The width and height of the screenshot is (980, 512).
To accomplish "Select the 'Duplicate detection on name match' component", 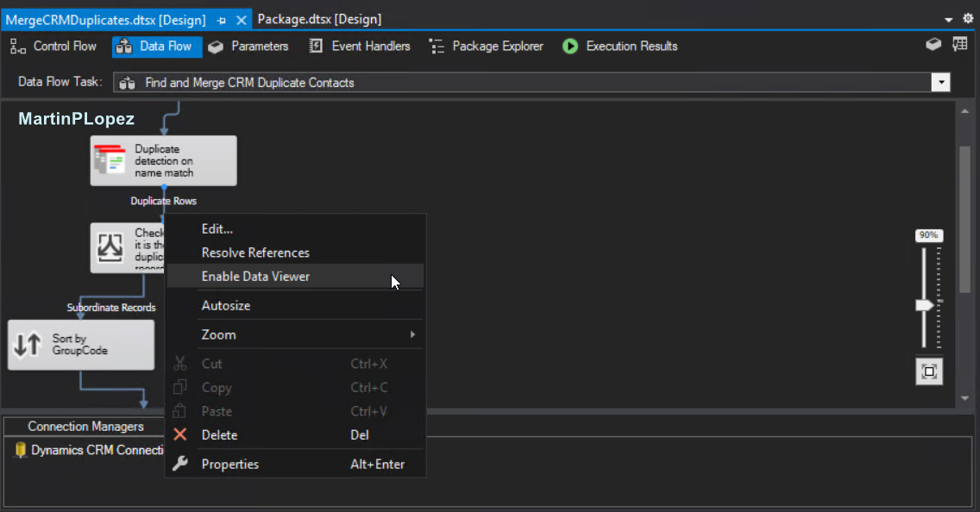I will click(163, 160).
